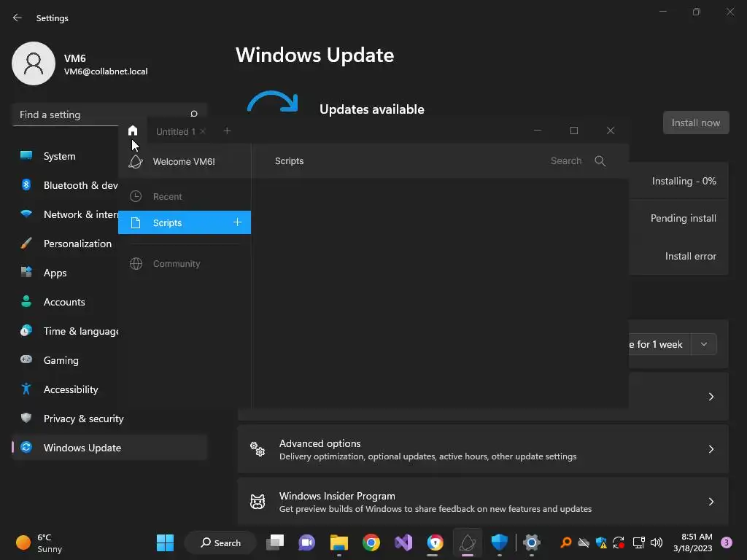747x560 pixels.
Task: Open the weather widget showing 6°C Sunny
Action: (x=39, y=542)
